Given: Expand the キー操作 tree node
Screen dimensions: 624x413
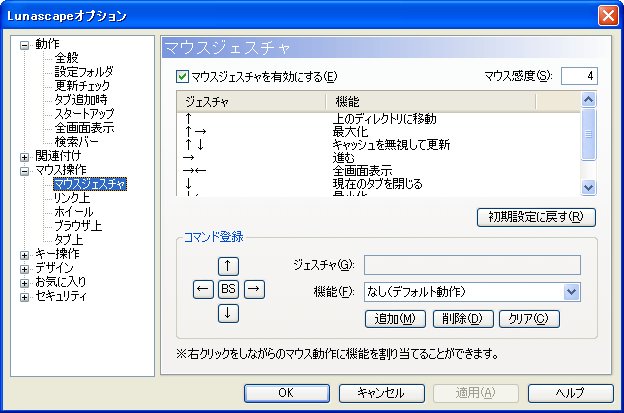Looking at the screenshot, I should pos(25,255).
